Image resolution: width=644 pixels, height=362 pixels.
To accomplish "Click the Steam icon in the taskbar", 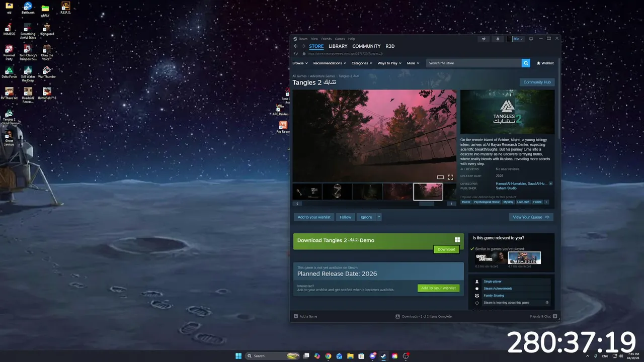I will [x=383, y=356].
